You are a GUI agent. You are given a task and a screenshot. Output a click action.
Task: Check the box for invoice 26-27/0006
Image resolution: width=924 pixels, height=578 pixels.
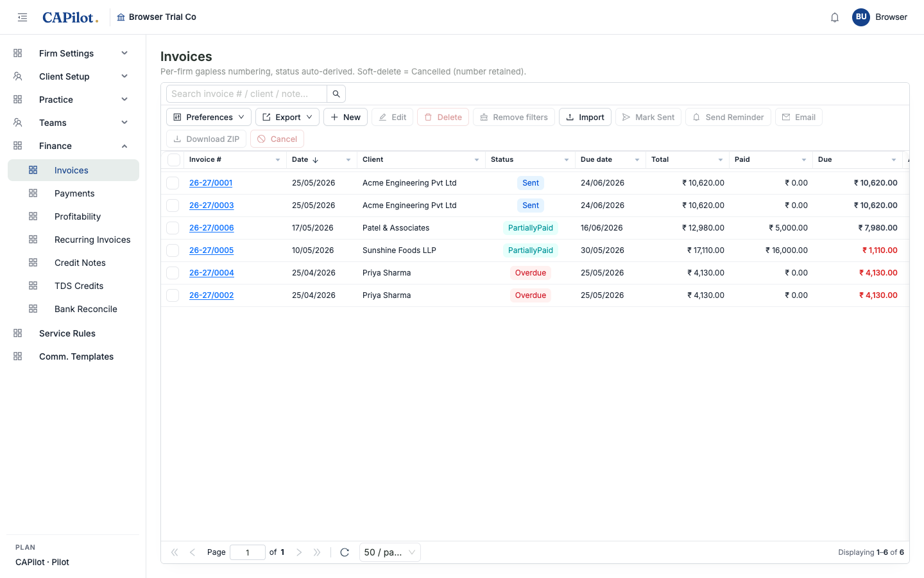point(173,228)
